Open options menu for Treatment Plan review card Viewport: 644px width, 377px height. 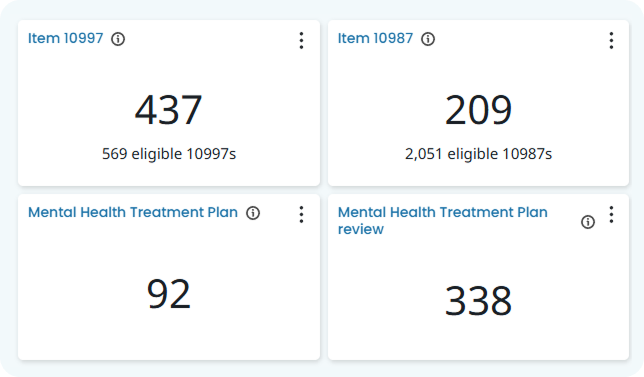pos(612,214)
